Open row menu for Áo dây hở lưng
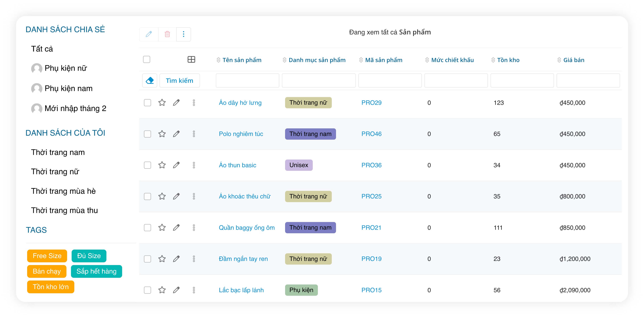Screen dimensions: 644x318 (x=194, y=103)
